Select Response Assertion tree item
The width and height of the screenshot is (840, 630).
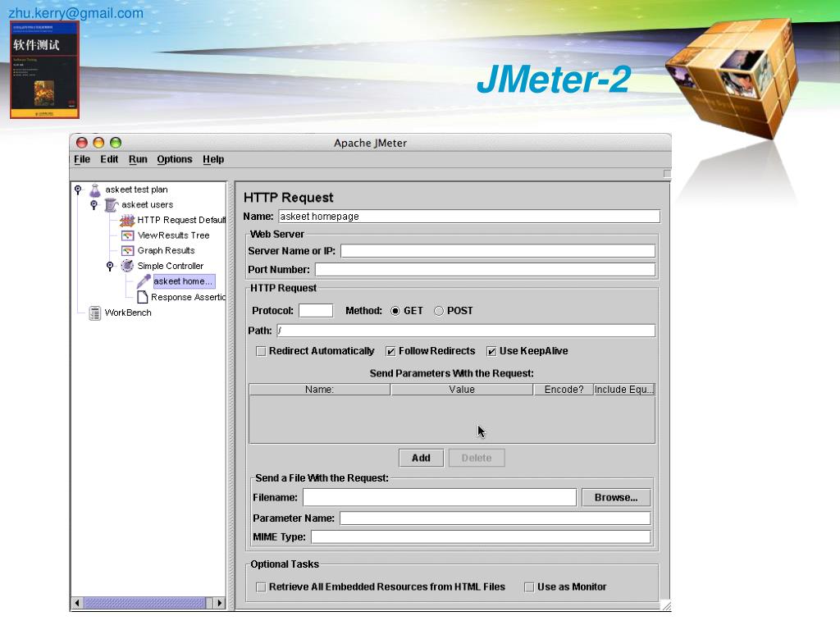point(188,297)
